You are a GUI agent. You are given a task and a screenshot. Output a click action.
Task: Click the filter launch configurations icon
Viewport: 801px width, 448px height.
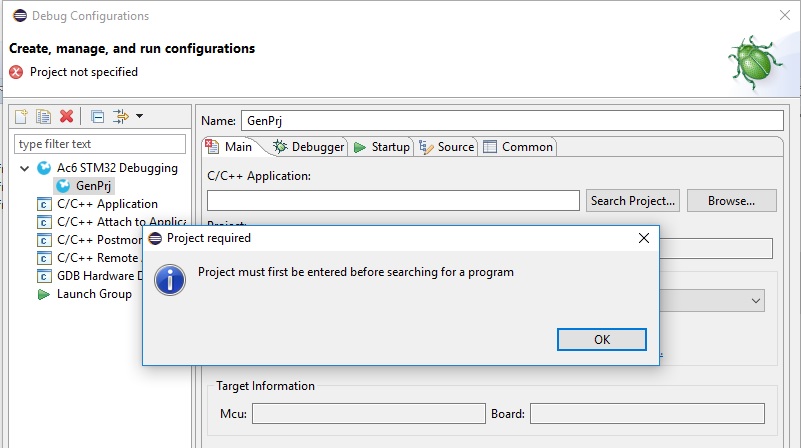tap(121, 116)
